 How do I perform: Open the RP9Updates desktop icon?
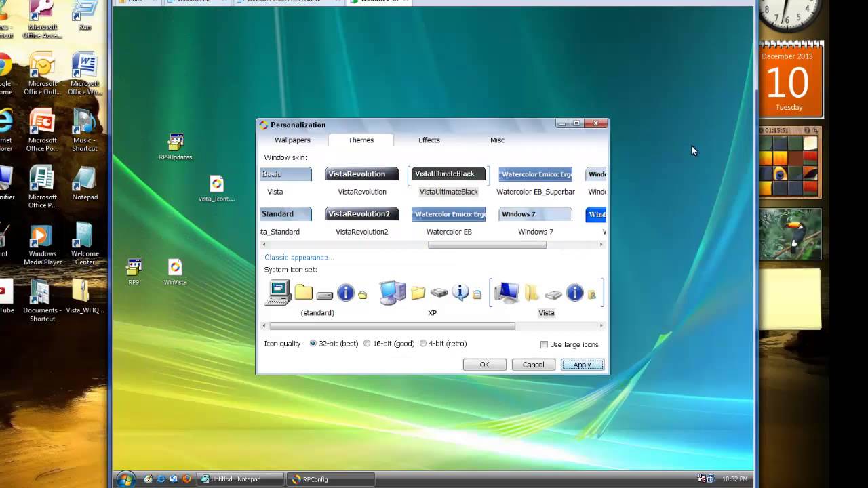click(176, 146)
